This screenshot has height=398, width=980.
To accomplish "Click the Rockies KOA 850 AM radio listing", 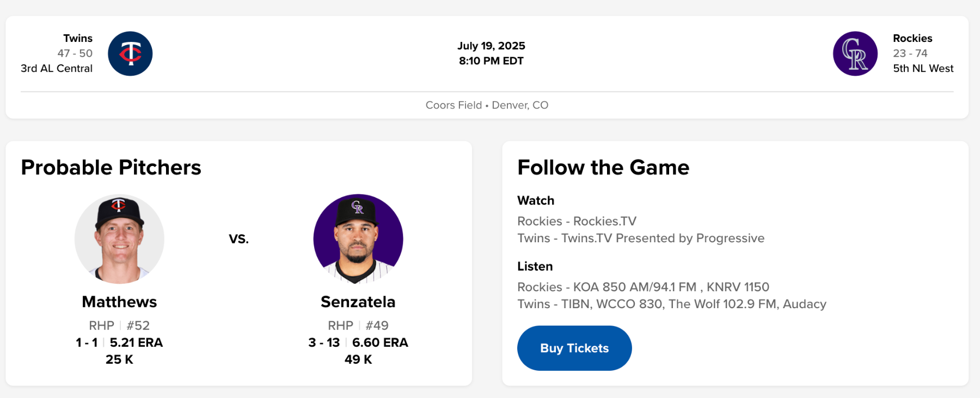I will tap(643, 287).
